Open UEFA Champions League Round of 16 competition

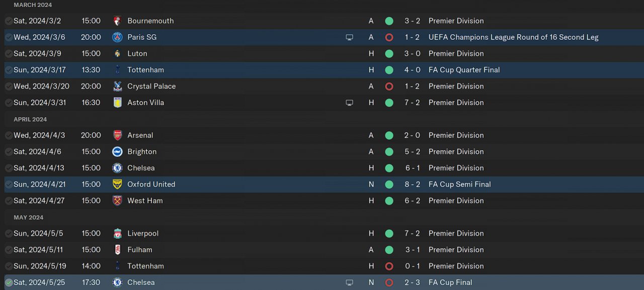pyautogui.click(x=513, y=37)
